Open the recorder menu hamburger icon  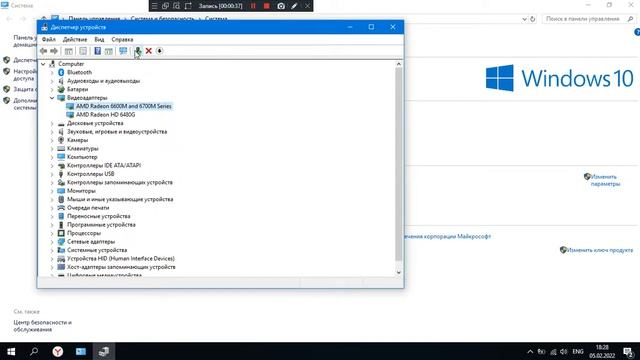154,6
